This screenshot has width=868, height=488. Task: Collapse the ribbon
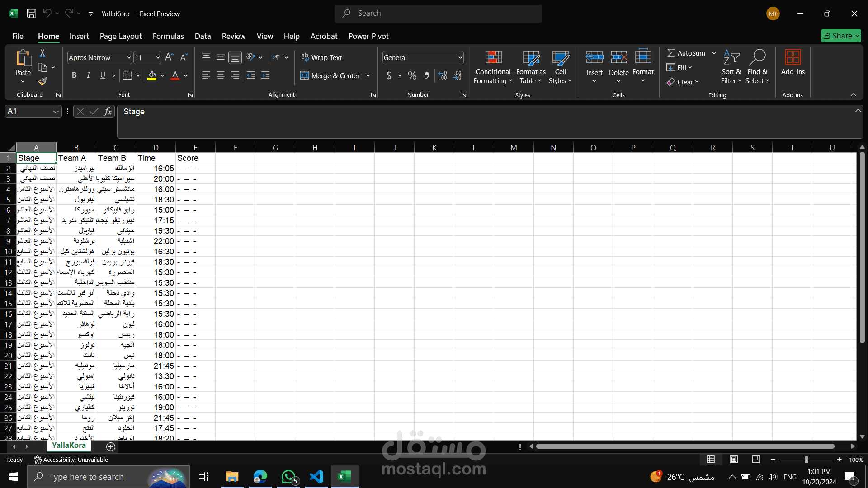[854, 94]
